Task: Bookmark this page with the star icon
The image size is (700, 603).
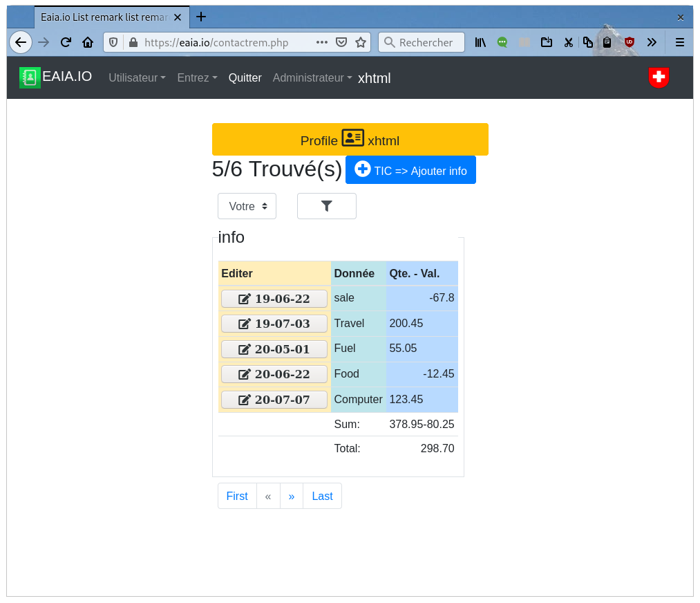Action: 360,42
